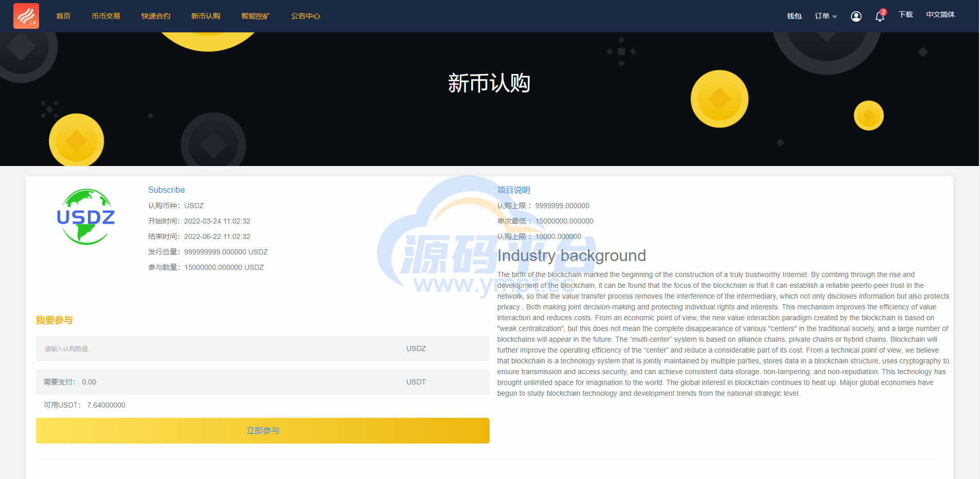This screenshot has height=479, width=980.
Task: Open 快速合约 menu item
Action: [x=156, y=16]
